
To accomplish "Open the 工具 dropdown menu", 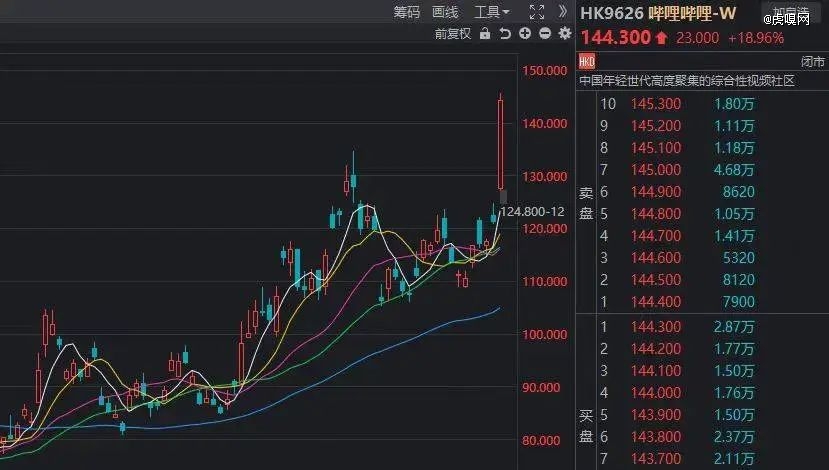I will tap(491, 12).
